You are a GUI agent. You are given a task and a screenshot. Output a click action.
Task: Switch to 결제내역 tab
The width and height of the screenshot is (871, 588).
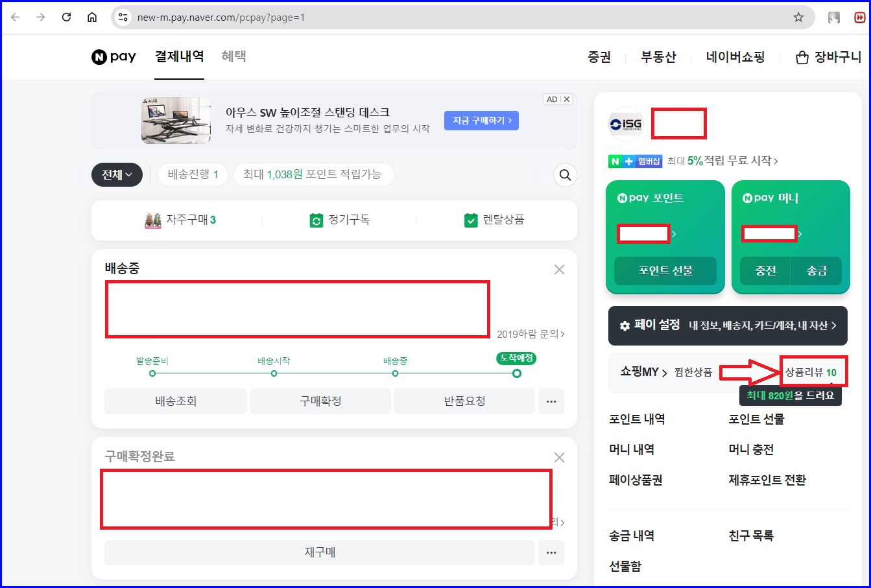[179, 57]
